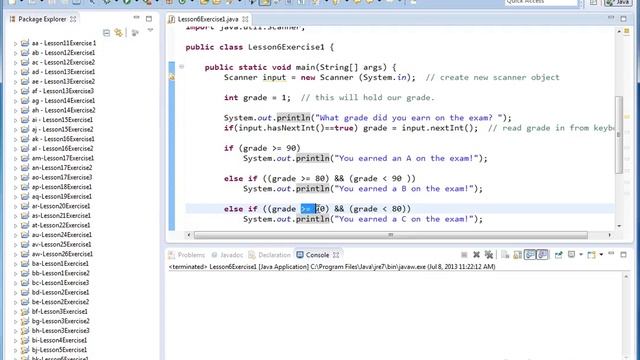The width and height of the screenshot is (640, 360).
Task: Click the editor vertical scrollbar thumb
Action: 619,135
